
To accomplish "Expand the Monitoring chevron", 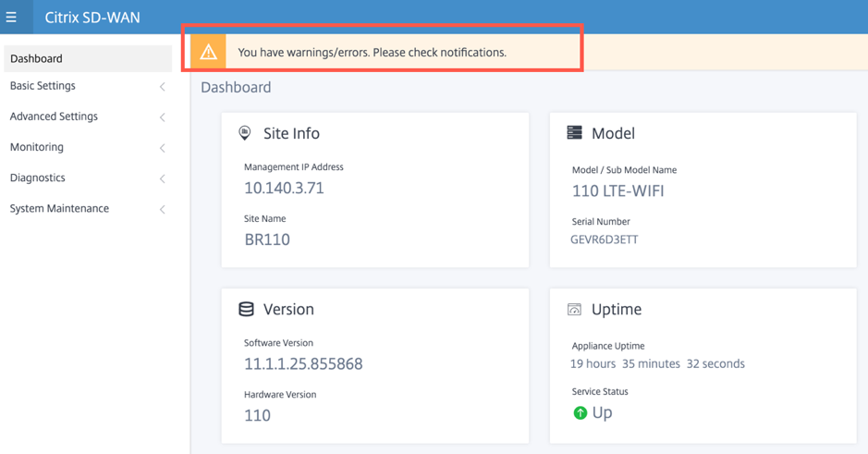I will coord(162,148).
